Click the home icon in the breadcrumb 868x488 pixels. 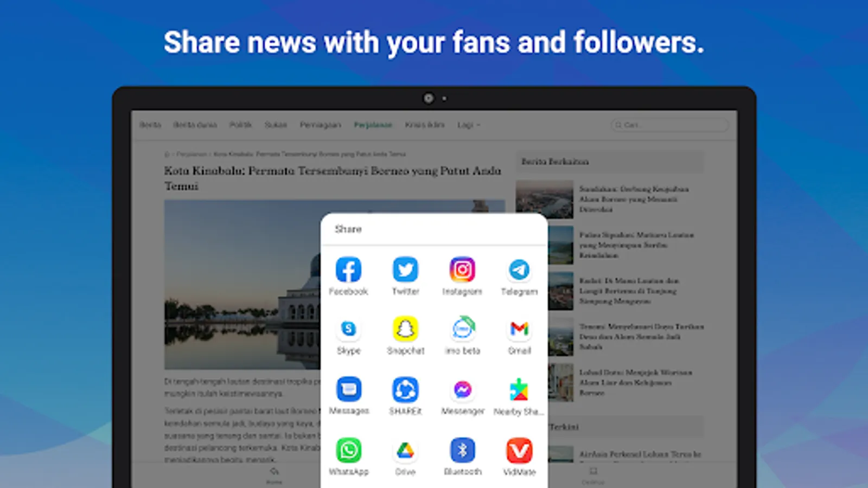167,154
